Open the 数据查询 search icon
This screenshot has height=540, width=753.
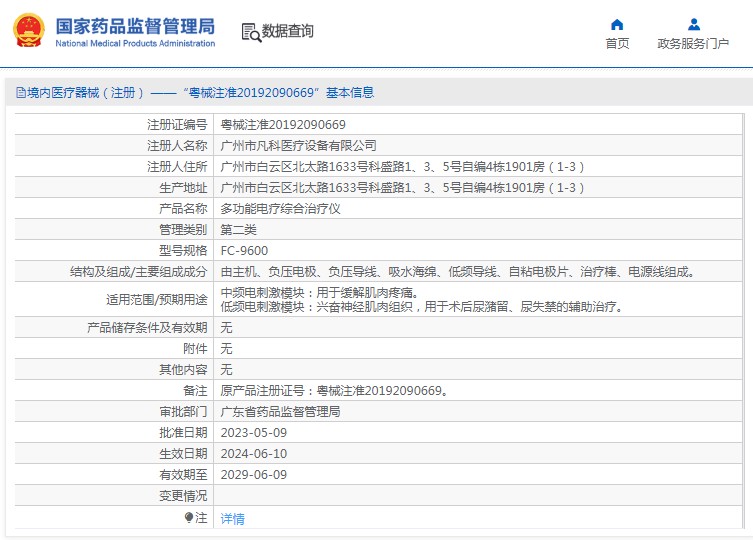click(251, 32)
